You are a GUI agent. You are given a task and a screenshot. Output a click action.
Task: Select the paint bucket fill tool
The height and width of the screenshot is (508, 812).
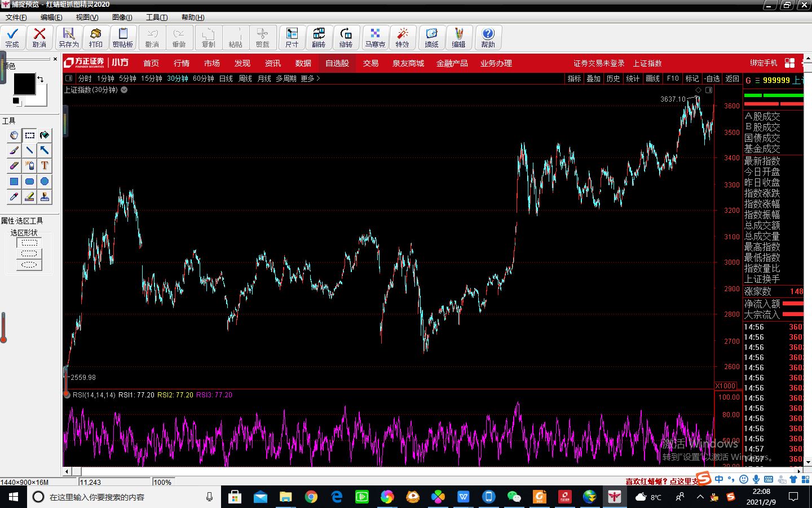click(x=45, y=135)
